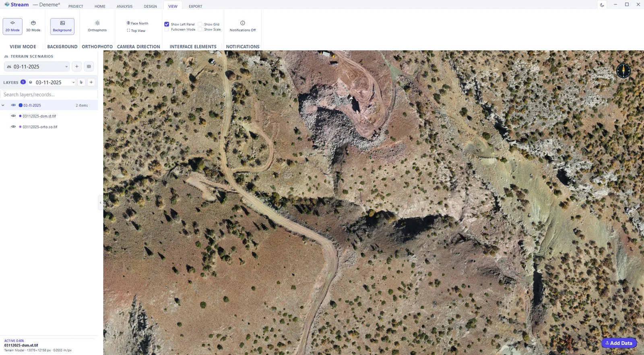Focus the Search layers/records field
This screenshot has width=644, height=355.
point(49,95)
